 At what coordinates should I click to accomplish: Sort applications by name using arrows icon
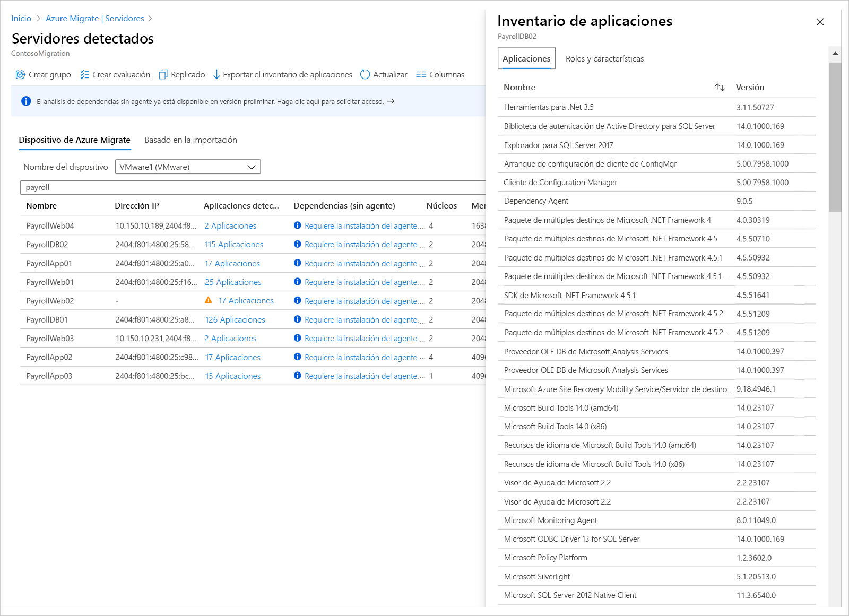coord(720,88)
